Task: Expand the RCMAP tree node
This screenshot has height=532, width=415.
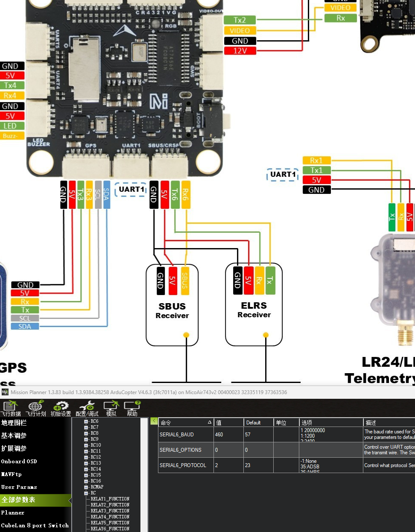Action: tap(86, 487)
